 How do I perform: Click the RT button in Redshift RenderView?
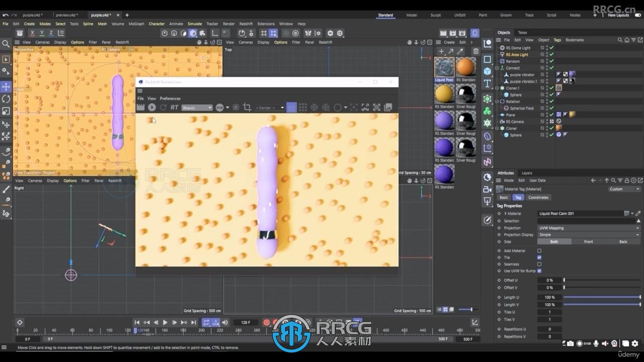174,107
